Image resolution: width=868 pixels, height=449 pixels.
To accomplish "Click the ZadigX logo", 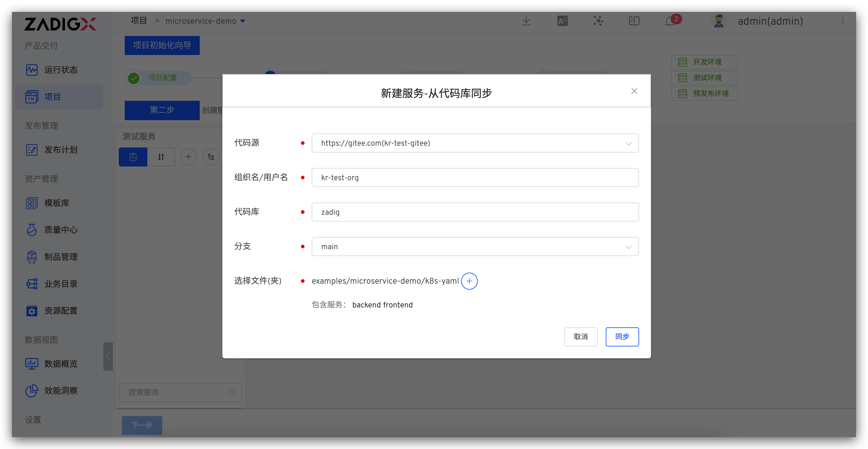I will click(60, 24).
